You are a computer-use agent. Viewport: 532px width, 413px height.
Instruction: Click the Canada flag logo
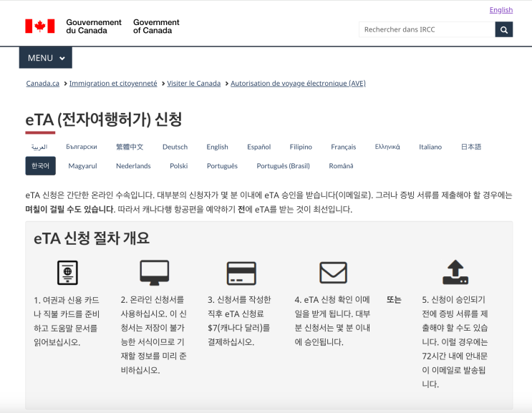(39, 26)
